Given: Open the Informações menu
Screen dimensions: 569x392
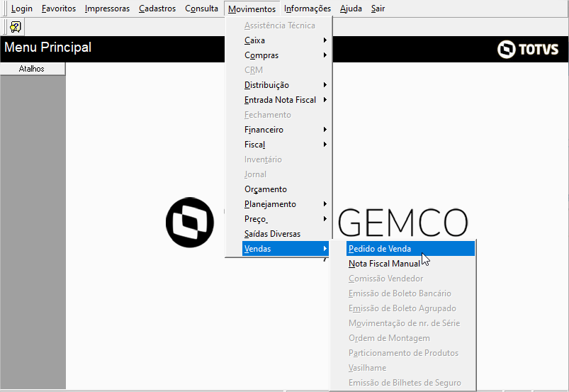Looking at the screenshot, I should (308, 9).
